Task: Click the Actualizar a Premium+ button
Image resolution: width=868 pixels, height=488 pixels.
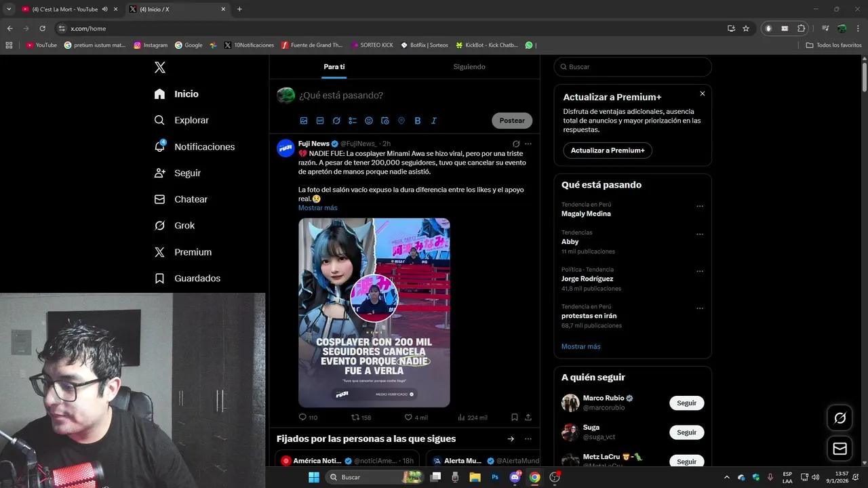Action: 608,150
